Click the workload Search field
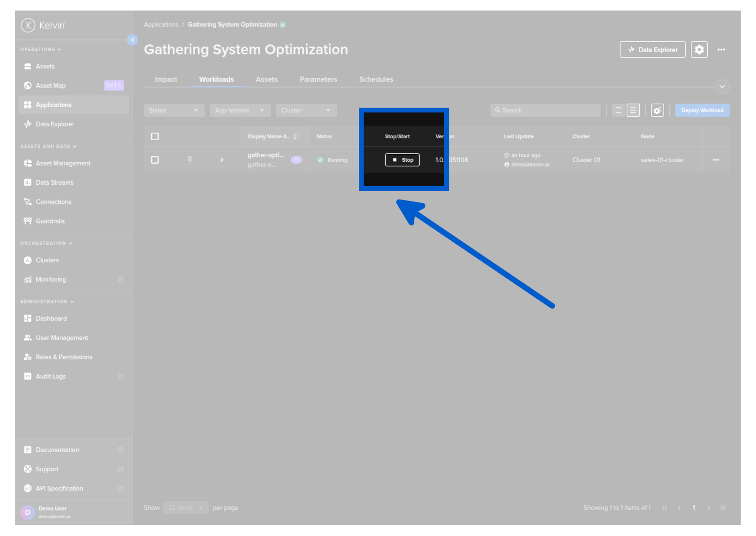 (x=545, y=111)
